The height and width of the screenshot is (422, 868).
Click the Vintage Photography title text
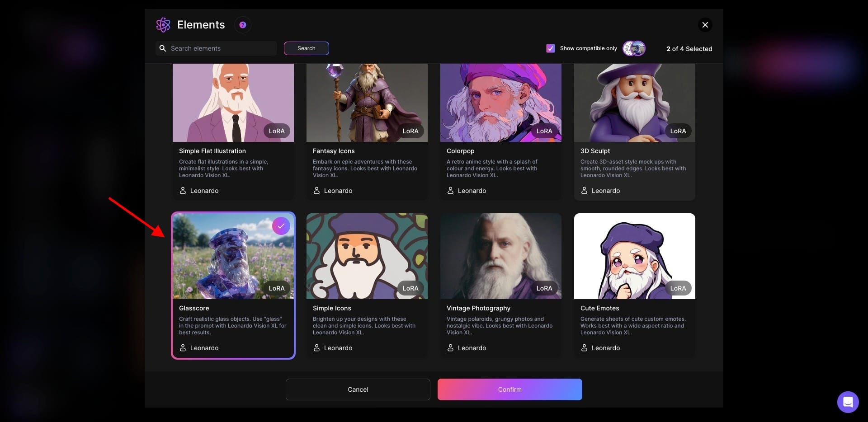(478, 308)
